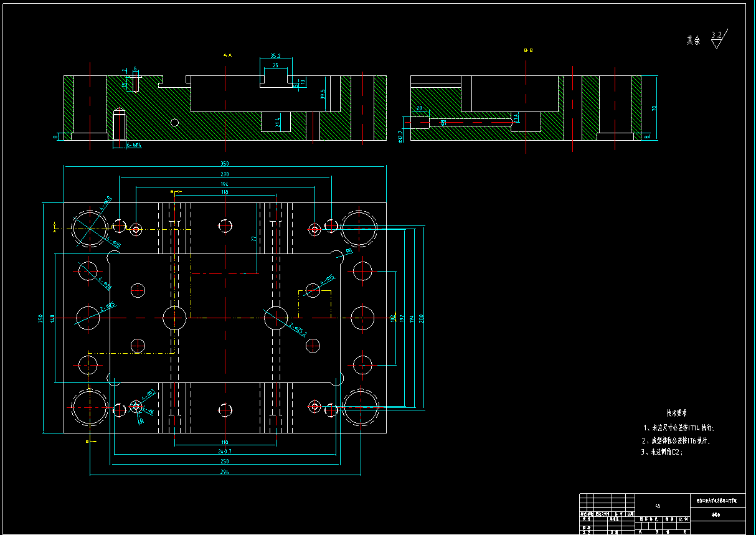Select the material 45 in title block

click(658, 506)
